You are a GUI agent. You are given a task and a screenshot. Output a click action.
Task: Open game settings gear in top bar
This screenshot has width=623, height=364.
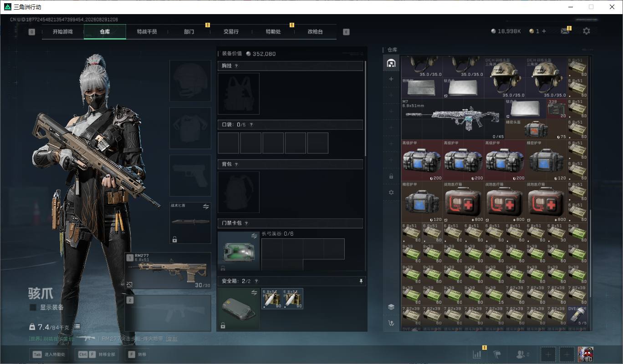[587, 31]
